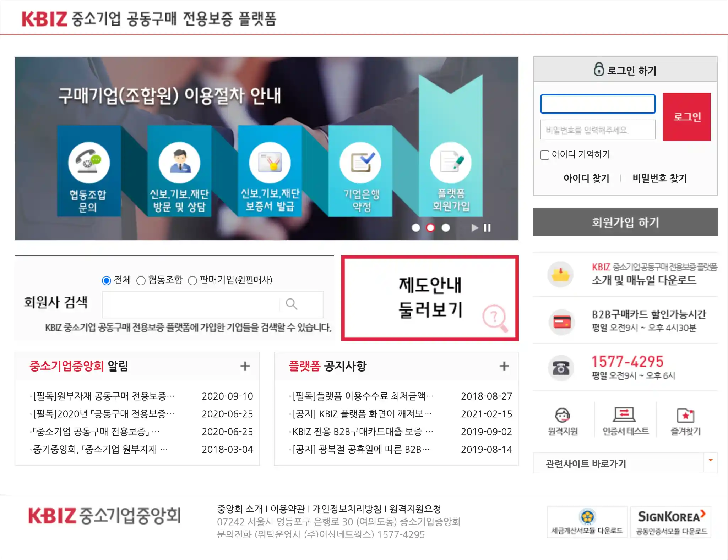The width and height of the screenshot is (728, 560).
Task: Click the magnifier search icon in 회원사 검색
Action: tap(292, 304)
